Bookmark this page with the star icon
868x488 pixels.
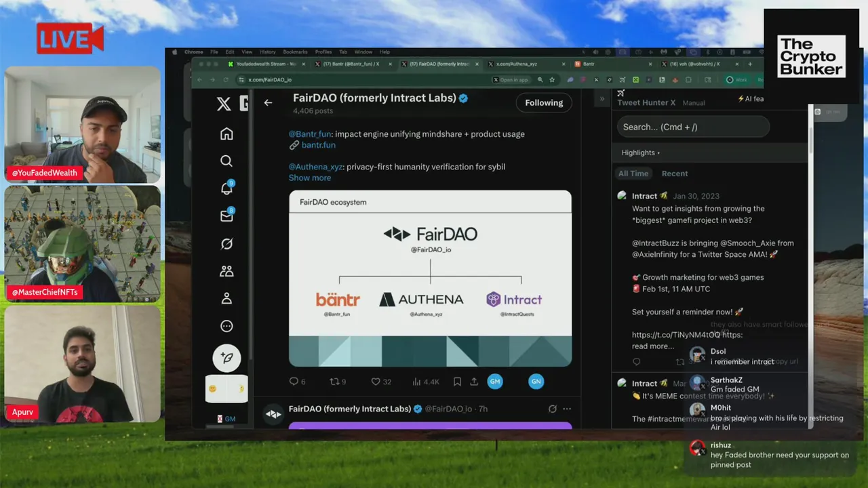(x=552, y=79)
